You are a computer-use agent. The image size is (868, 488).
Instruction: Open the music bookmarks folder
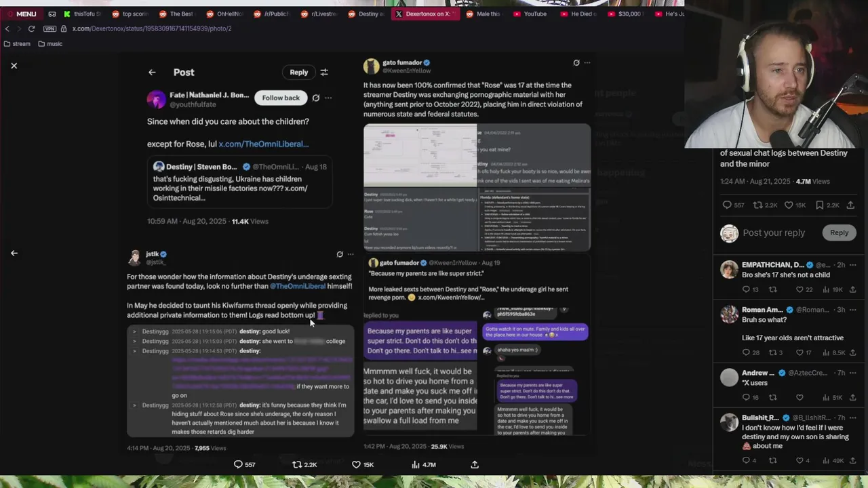point(50,43)
